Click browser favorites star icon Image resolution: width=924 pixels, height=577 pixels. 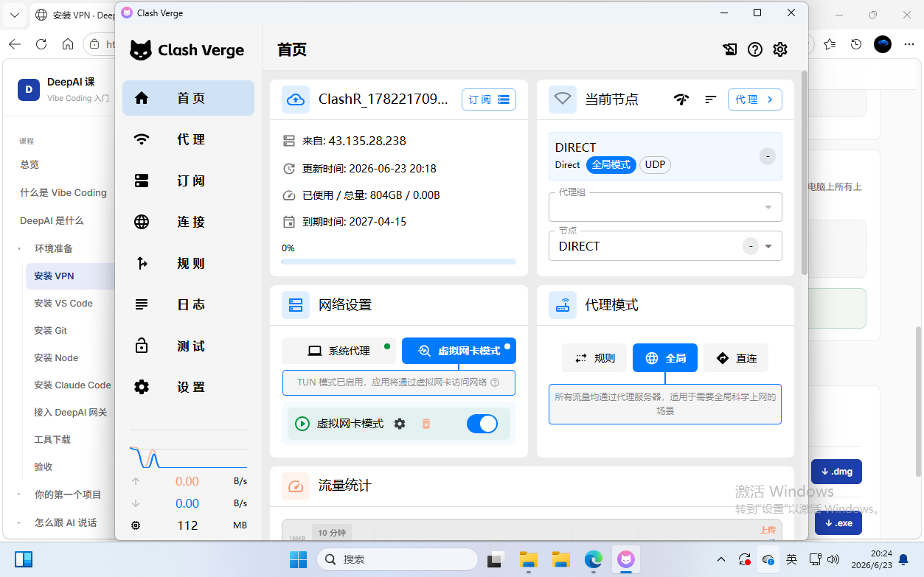[x=830, y=44]
